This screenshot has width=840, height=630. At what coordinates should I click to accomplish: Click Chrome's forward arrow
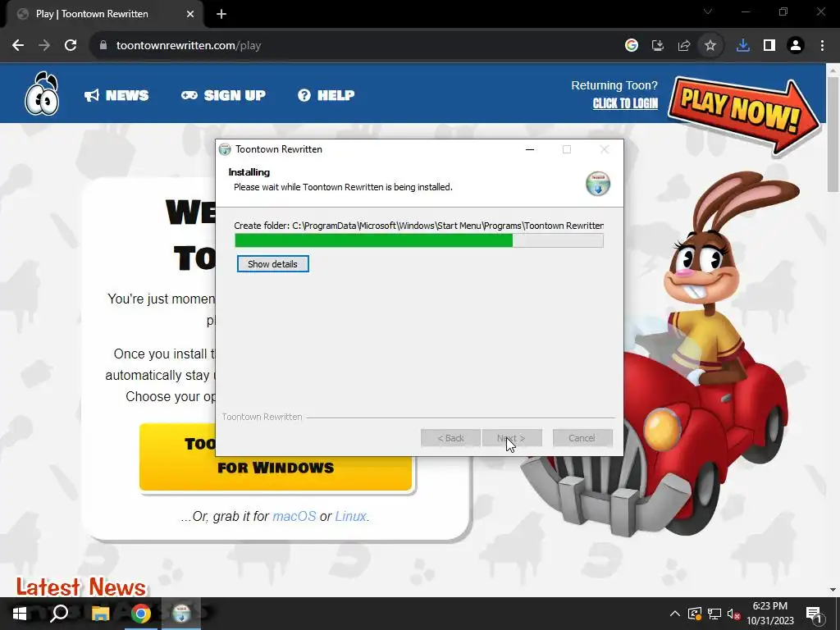[44, 46]
